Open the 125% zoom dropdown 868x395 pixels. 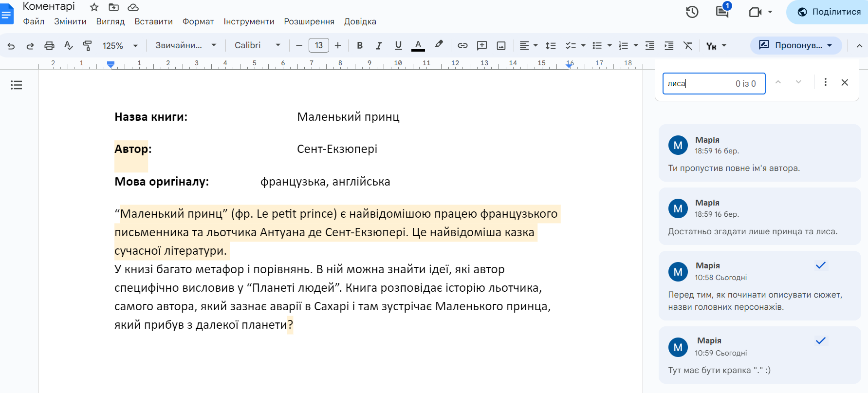coord(120,46)
